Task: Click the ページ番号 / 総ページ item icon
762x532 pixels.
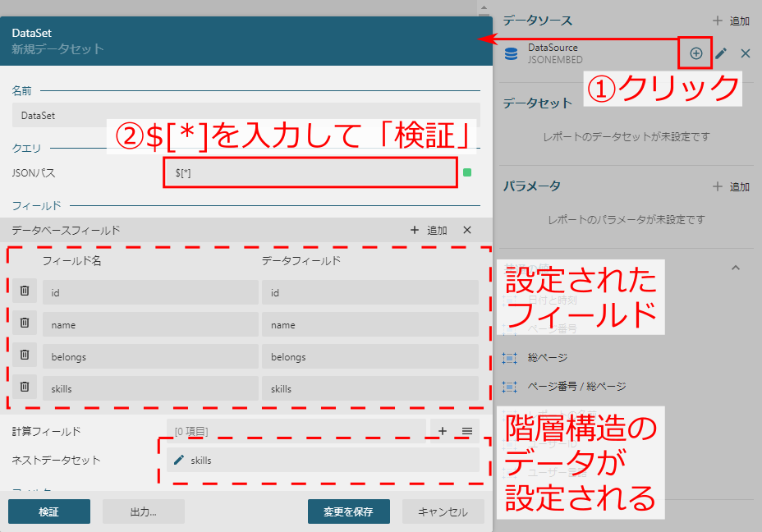Action: (x=509, y=387)
